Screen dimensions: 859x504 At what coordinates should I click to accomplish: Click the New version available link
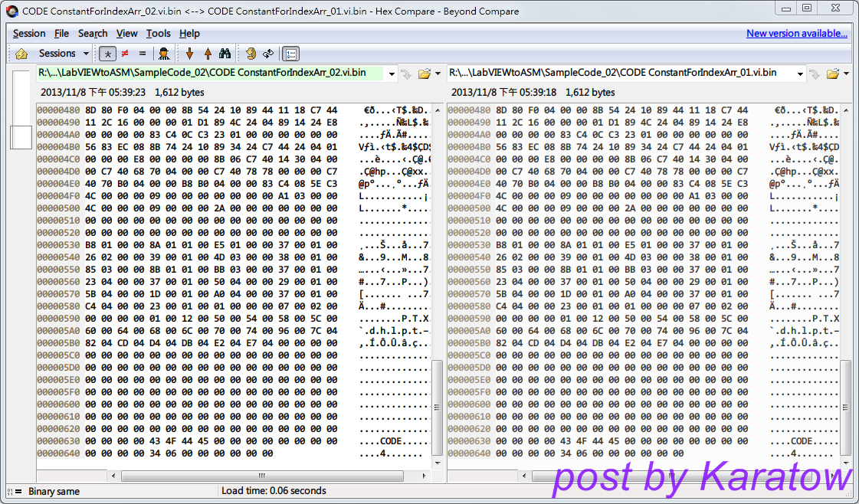point(797,34)
